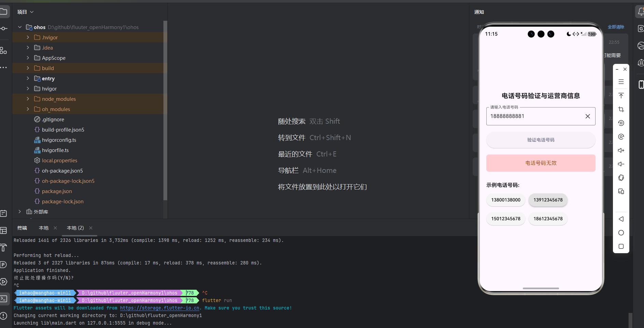Rotate emulator counterclockwise
The height and width of the screenshot is (328, 644).
(x=621, y=123)
